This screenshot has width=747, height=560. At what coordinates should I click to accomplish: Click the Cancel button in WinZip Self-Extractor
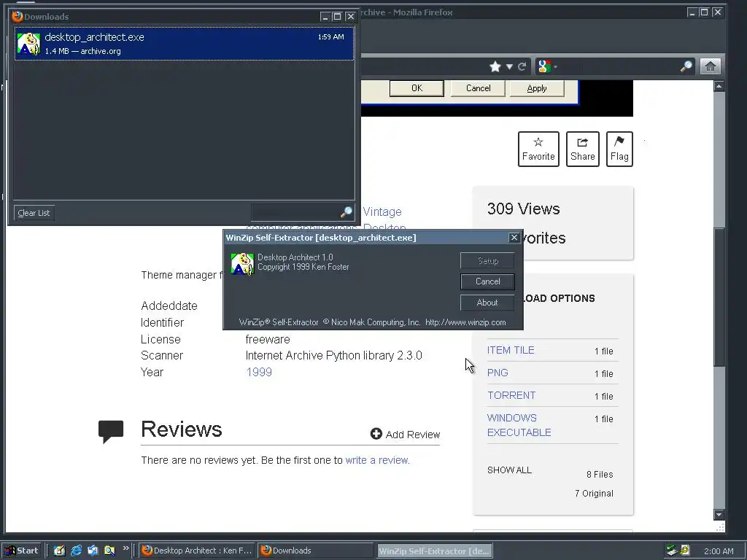point(487,281)
